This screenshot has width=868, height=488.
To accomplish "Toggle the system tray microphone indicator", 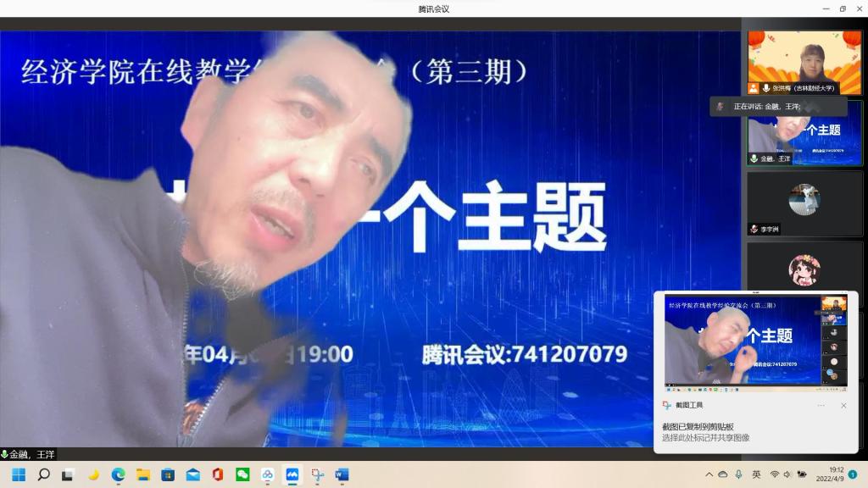I will coord(738,474).
